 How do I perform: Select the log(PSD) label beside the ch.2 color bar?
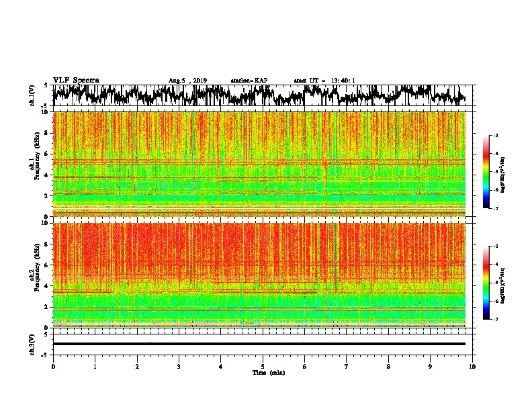pyautogui.click(x=502, y=285)
